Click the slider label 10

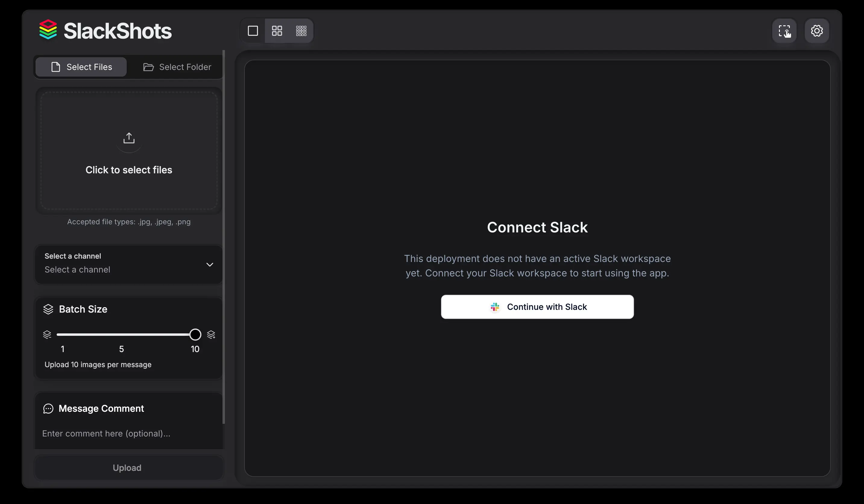(195, 349)
